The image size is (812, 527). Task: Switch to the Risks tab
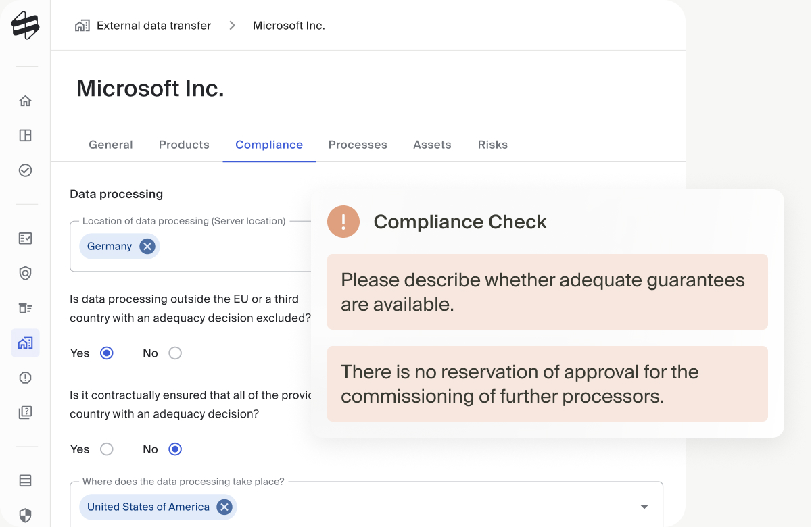coord(492,145)
